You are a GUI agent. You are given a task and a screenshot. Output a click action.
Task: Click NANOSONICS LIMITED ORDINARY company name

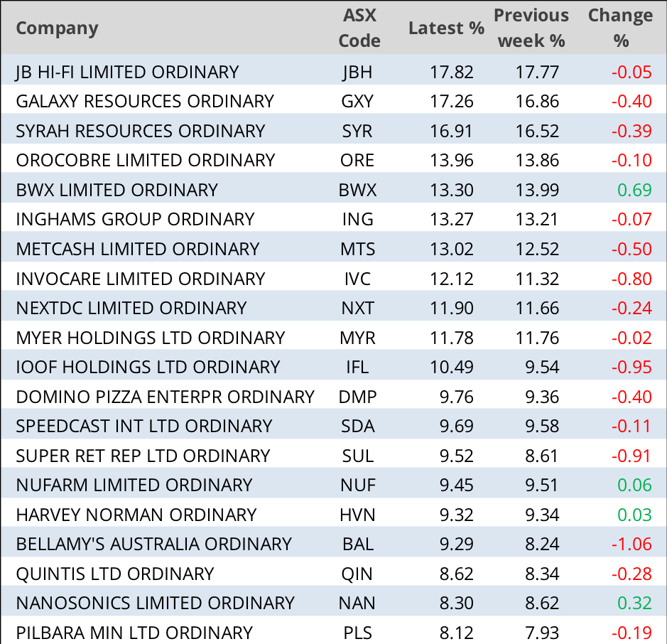coord(155,603)
